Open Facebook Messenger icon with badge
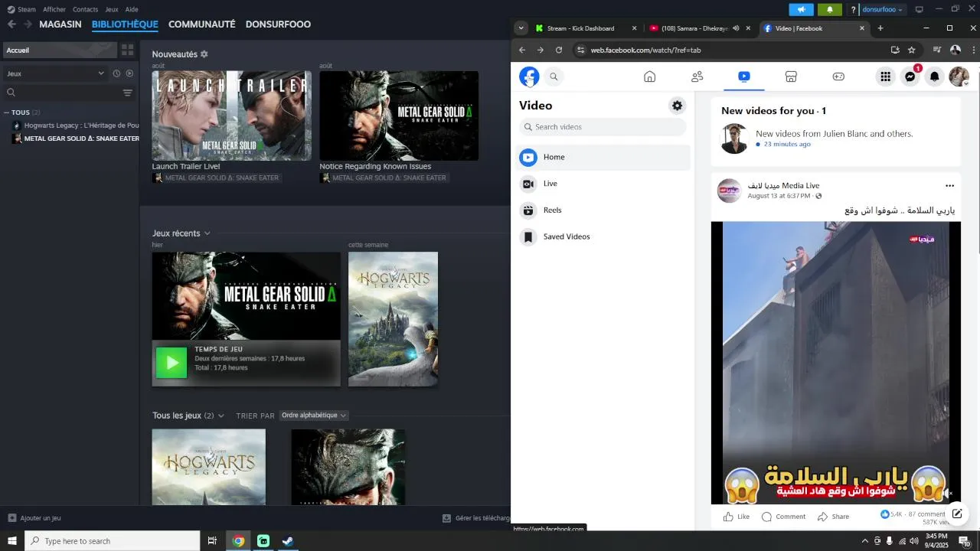The image size is (980, 551). [x=910, y=77]
